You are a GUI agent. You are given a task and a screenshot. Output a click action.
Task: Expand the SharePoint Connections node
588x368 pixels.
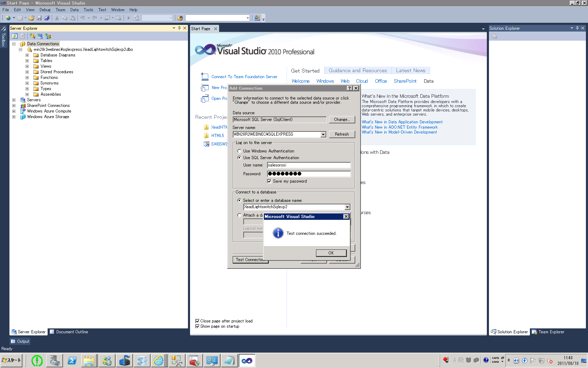(x=14, y=105)
